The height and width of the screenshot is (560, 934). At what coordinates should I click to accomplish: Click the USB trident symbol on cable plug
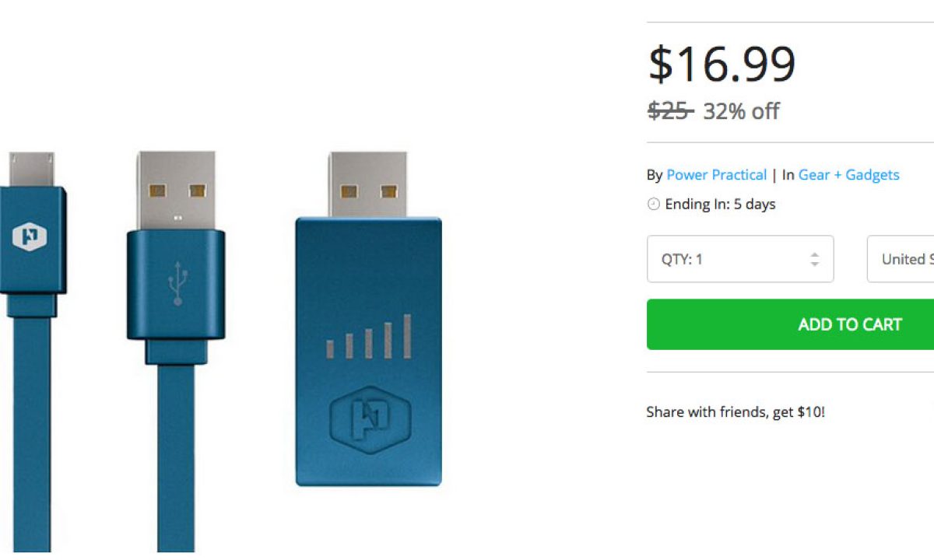[x=177, y=282]
